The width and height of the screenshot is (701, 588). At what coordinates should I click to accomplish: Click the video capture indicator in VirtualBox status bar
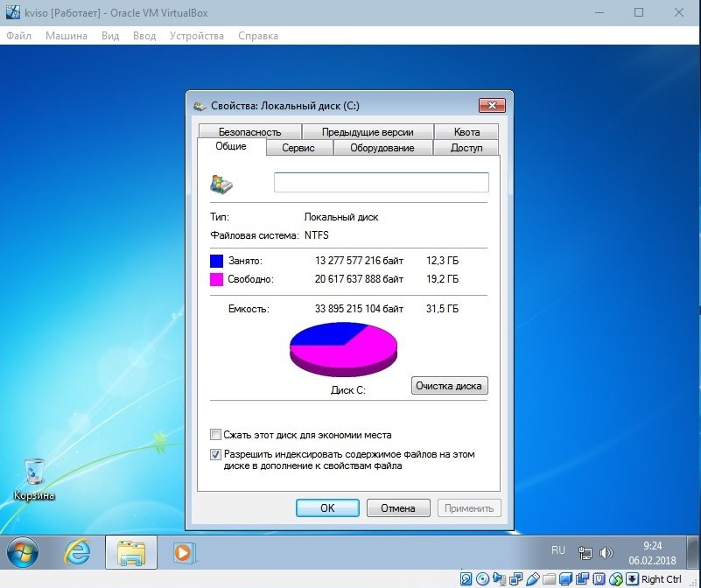[x=583, y=579]
